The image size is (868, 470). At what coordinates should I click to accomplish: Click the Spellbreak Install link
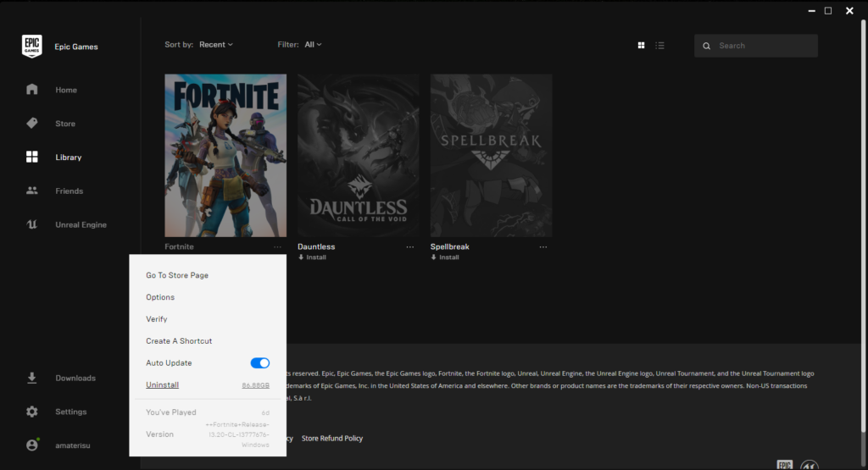pos(449,257)
